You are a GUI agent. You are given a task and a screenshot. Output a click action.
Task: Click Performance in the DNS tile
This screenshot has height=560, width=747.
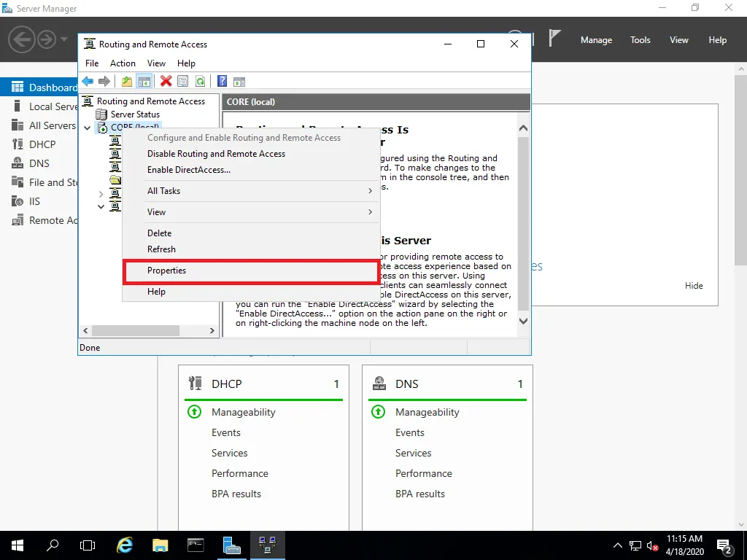[x=424, y=473]
